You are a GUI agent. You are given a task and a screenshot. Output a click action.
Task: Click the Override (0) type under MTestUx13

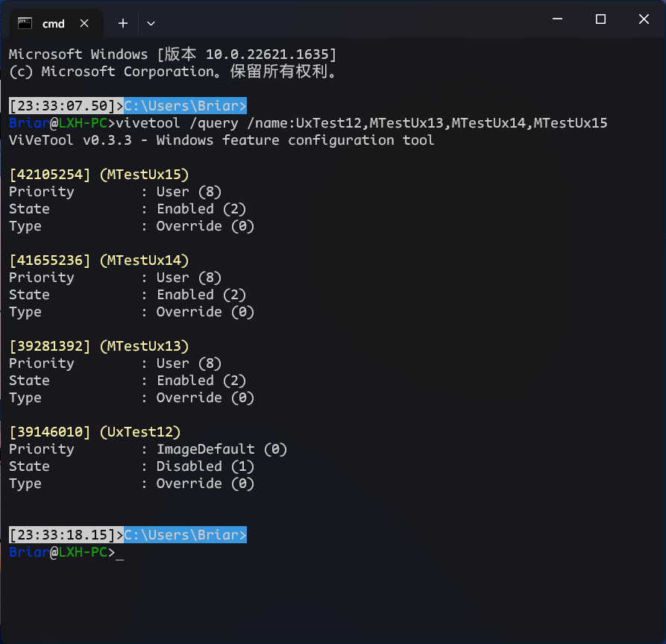coord(205,398)
